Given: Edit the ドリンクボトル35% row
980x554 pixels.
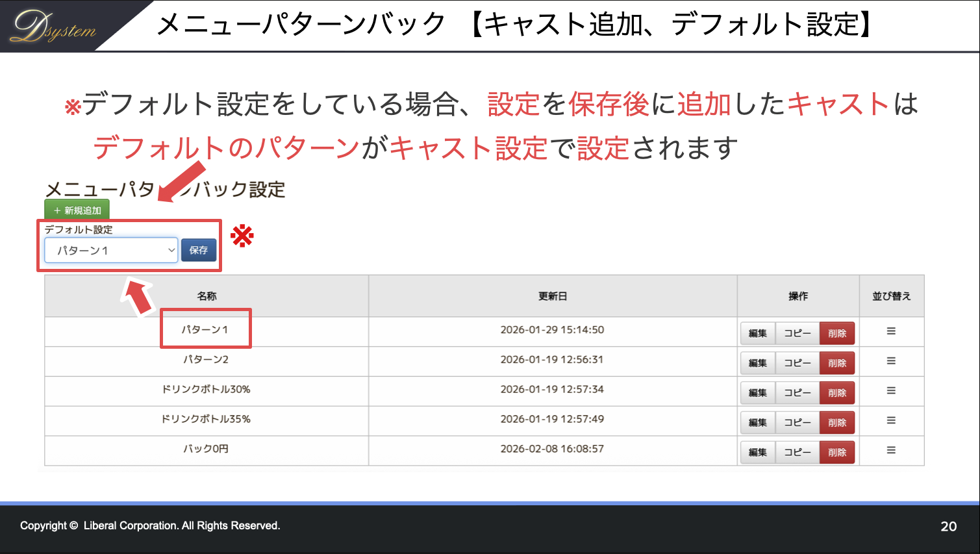Looking at the screenshot, I should (758, 423).
